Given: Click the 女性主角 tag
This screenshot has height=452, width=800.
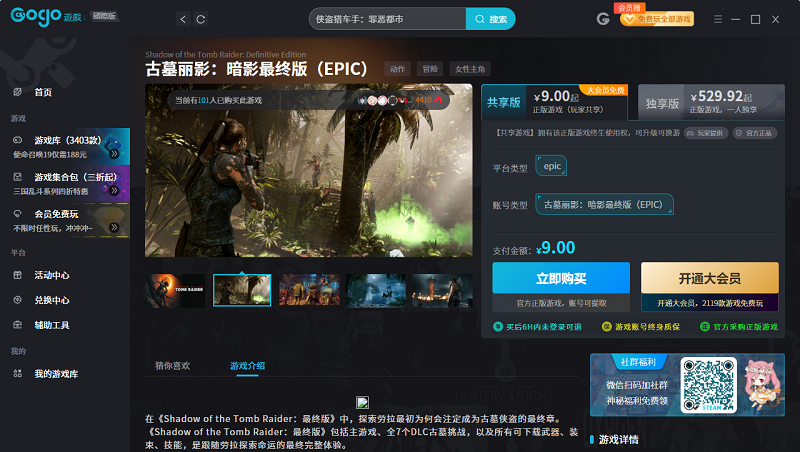Looking at the screenshot, I should click(470, 69).
